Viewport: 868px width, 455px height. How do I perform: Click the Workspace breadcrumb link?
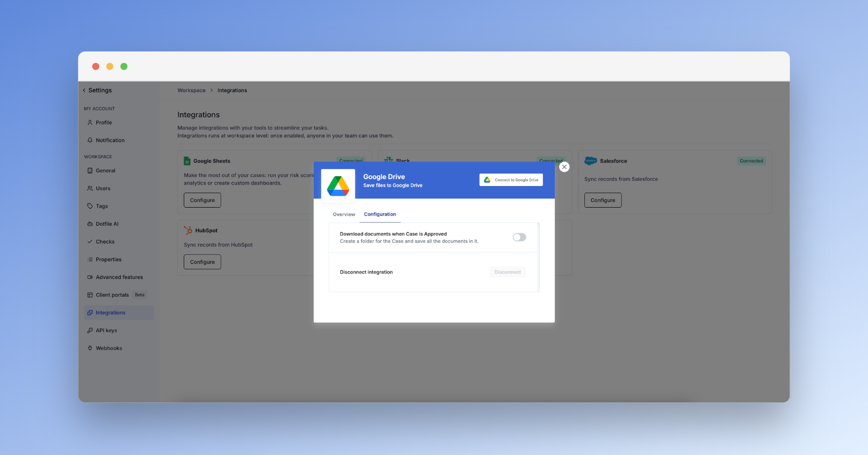coord(191,90)
